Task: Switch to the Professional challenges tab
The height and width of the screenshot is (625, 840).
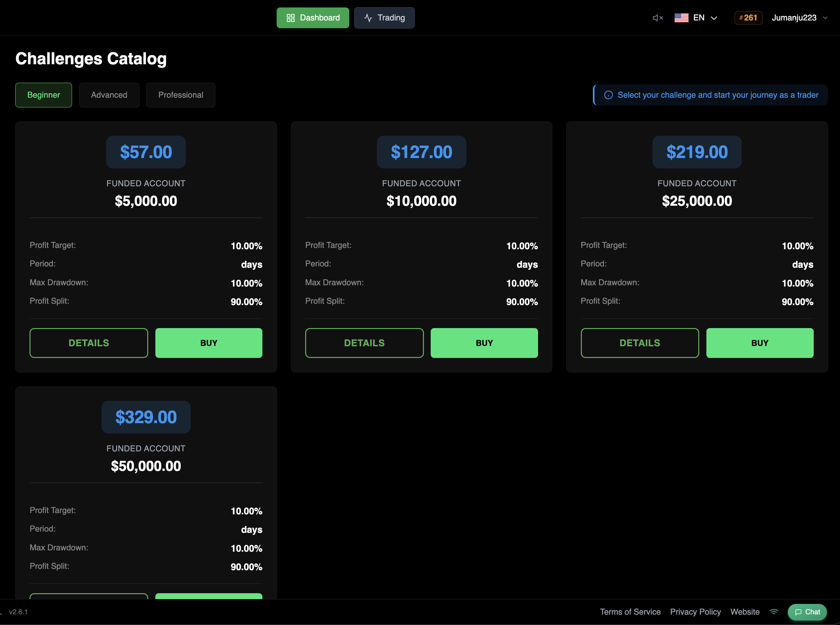Action: [x=181, y=95]
